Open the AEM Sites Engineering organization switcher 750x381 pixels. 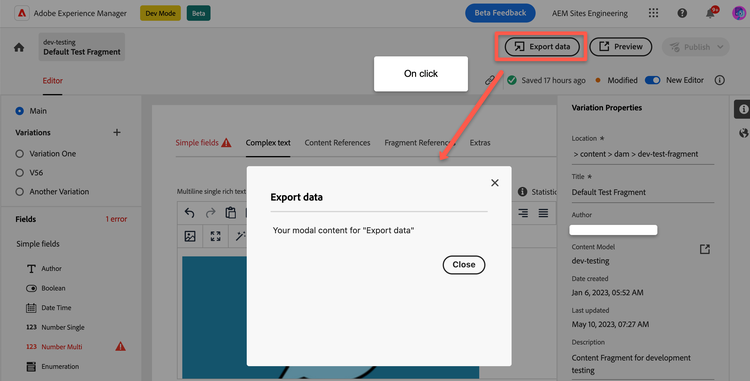(x=590, y=13)
